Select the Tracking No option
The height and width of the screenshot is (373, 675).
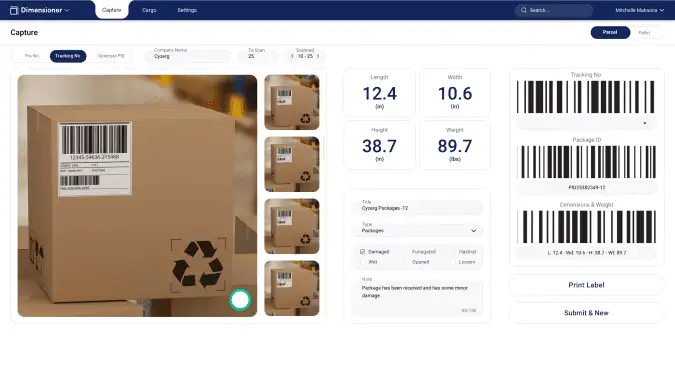tap(68, 56)
